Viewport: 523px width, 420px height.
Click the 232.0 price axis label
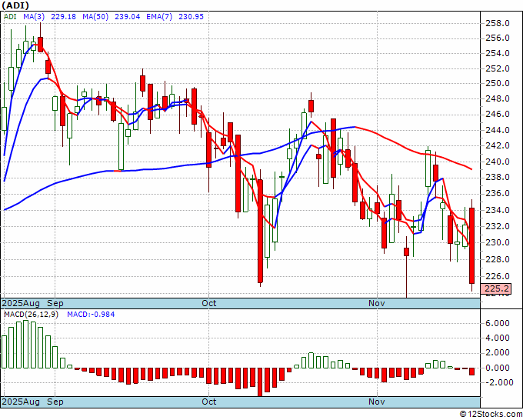pyautogui.click(x=498, y=226)
